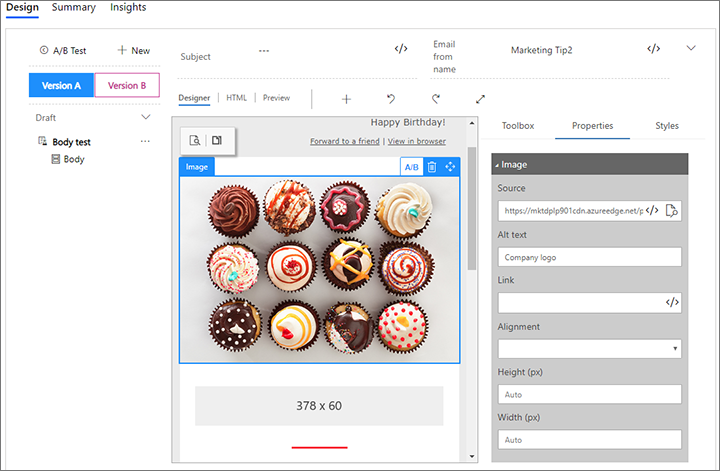
Task: Open the Alignment dropdown
Action: point(589,348)
